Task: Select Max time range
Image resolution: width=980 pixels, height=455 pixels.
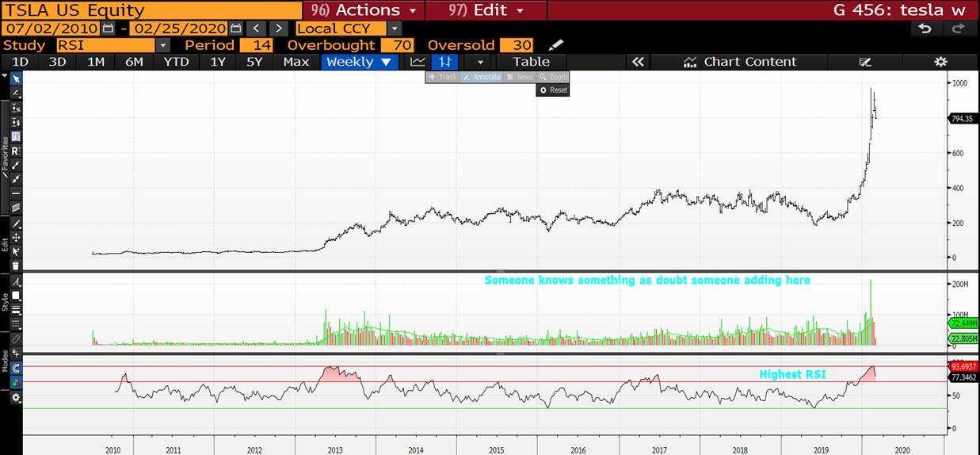Action: pyautogui.click(x=296, y=62)
